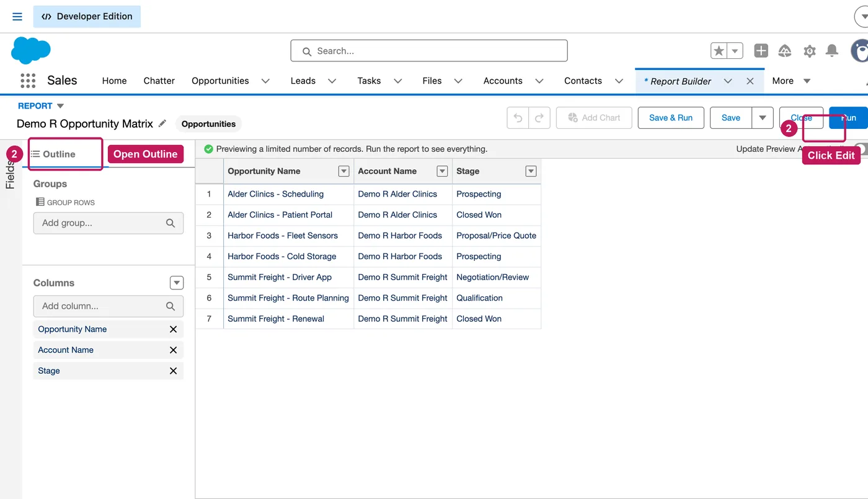Open the Contacts tab
This screenshot has height=499, width=868.
[x=583, y=81]
